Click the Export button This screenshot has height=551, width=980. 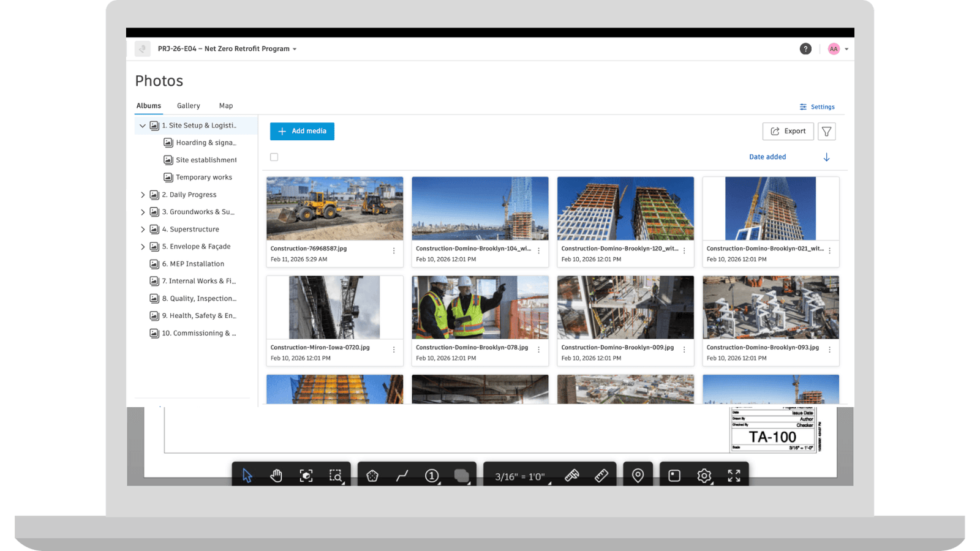pyautogui.click(x=788, y=131)
